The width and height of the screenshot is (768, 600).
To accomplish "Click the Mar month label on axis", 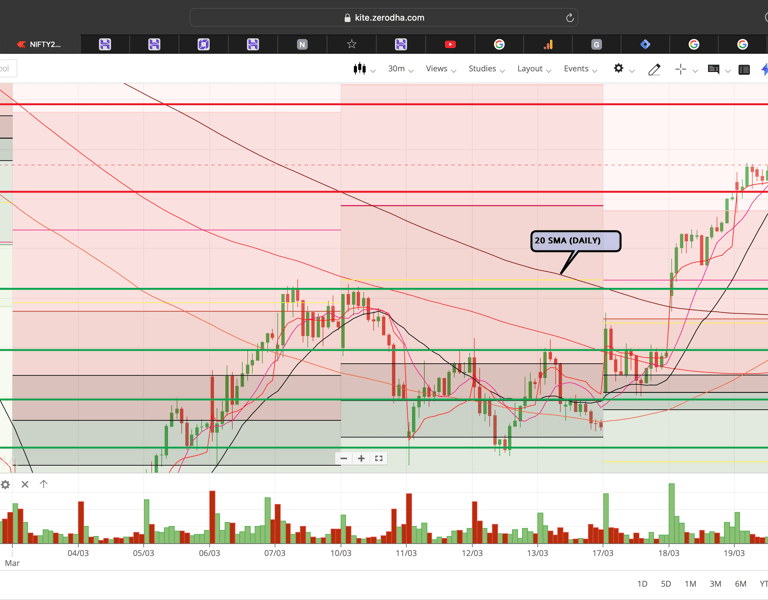I will click(x=12, y=563).
